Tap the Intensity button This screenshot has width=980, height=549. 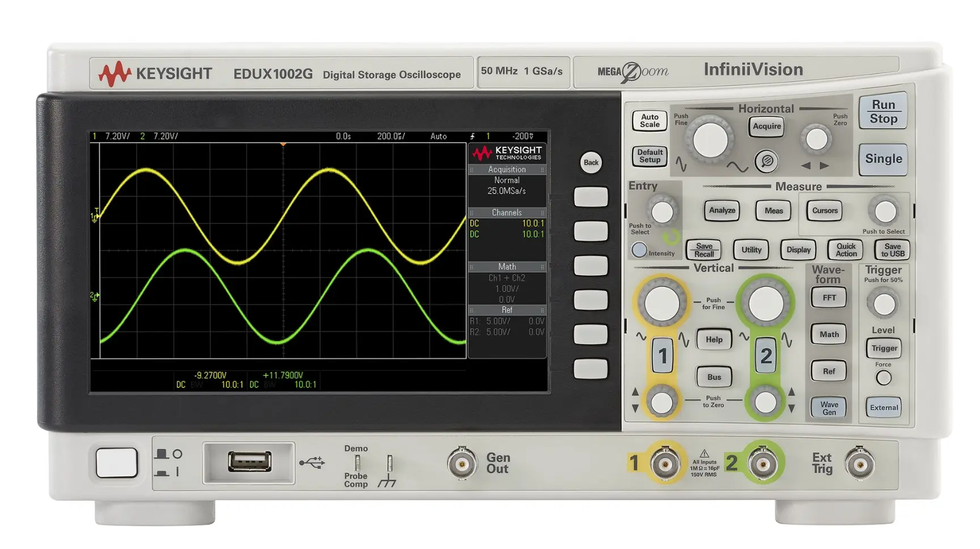(639, 250)
